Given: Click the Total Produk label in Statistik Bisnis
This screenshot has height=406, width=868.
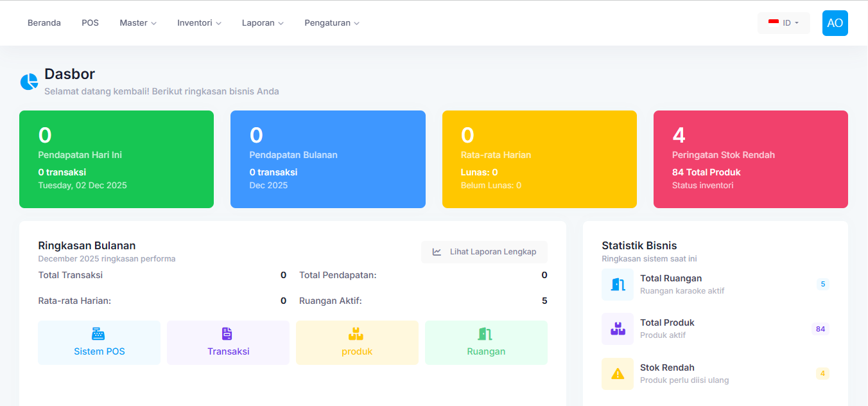Looking at the screenshot, I should click(x=667, y=322).
